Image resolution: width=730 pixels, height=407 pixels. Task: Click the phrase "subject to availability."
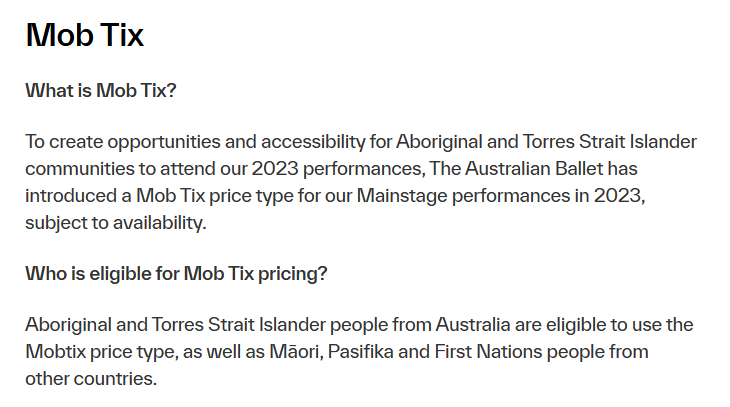pos(116,222)
